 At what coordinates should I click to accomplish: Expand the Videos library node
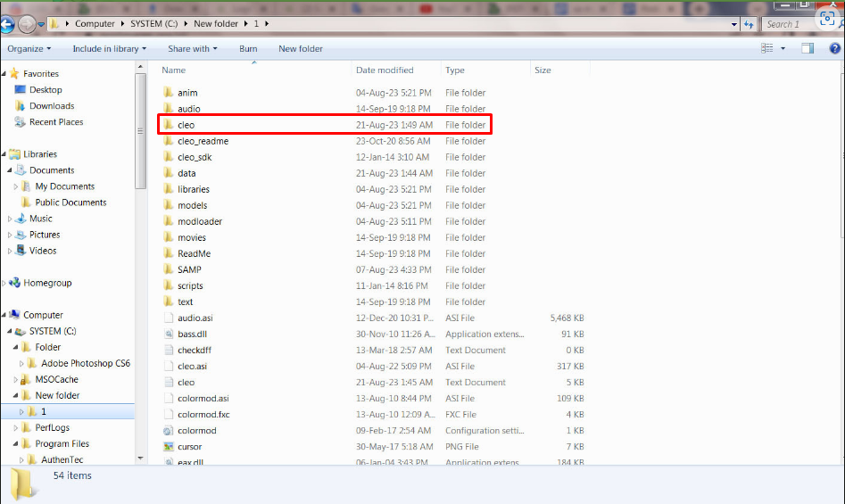(10, 251)
